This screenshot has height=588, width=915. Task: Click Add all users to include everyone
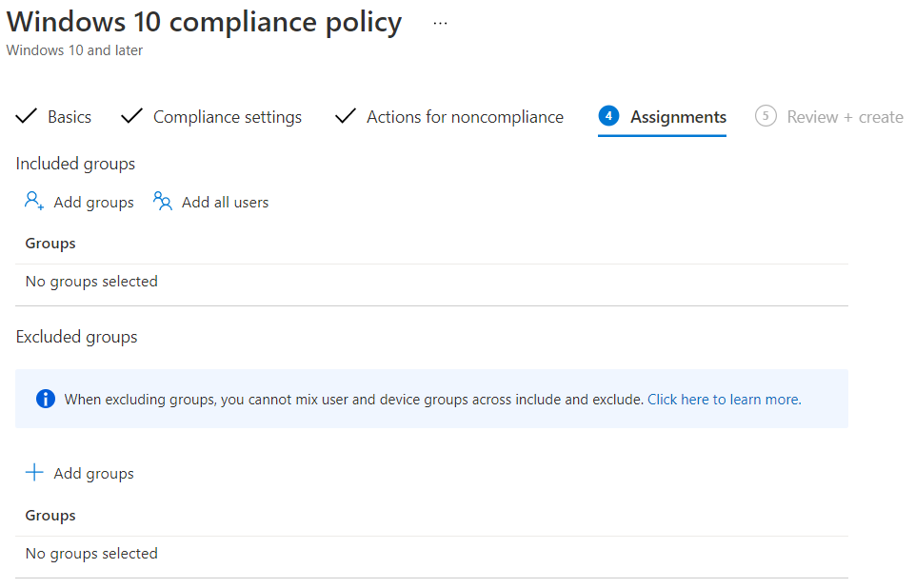pyautogui.click(x=225, y=201)
